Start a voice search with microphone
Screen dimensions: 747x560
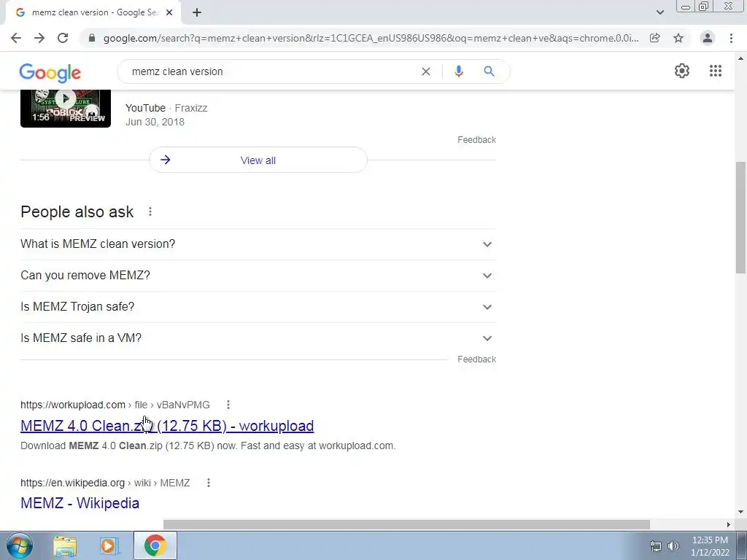pyautogui.click(x=459, y=71)
